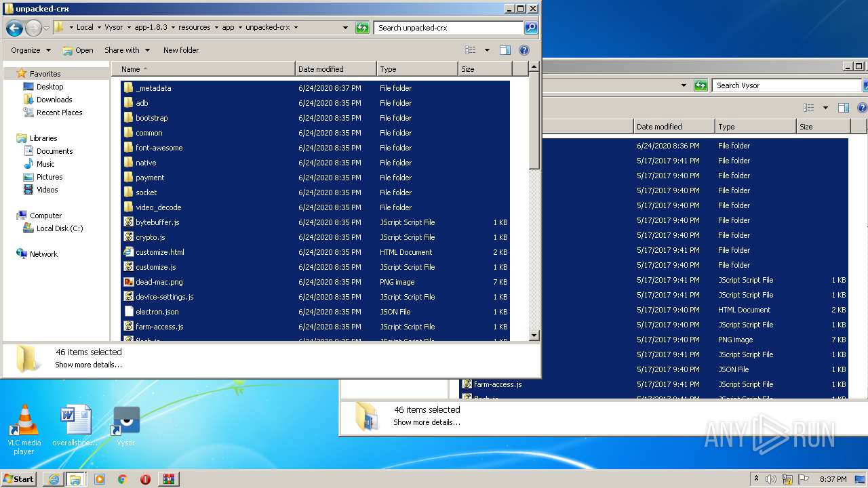868x488 pixels.
Task: Expand the address bar history dropdown
Action: pyautogui.click(x=346, y=28)
